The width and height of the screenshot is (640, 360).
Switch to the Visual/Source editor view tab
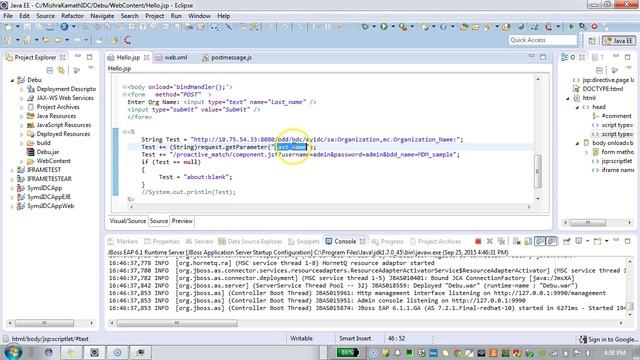[127, 221]
